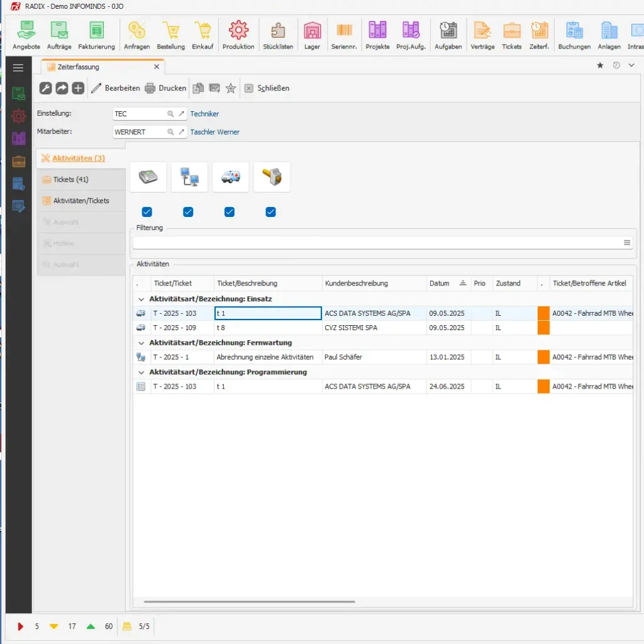Collapse the Einsatz activity group
The width and height of the screenshot is (644, 644).
click(x=142, y=299)
